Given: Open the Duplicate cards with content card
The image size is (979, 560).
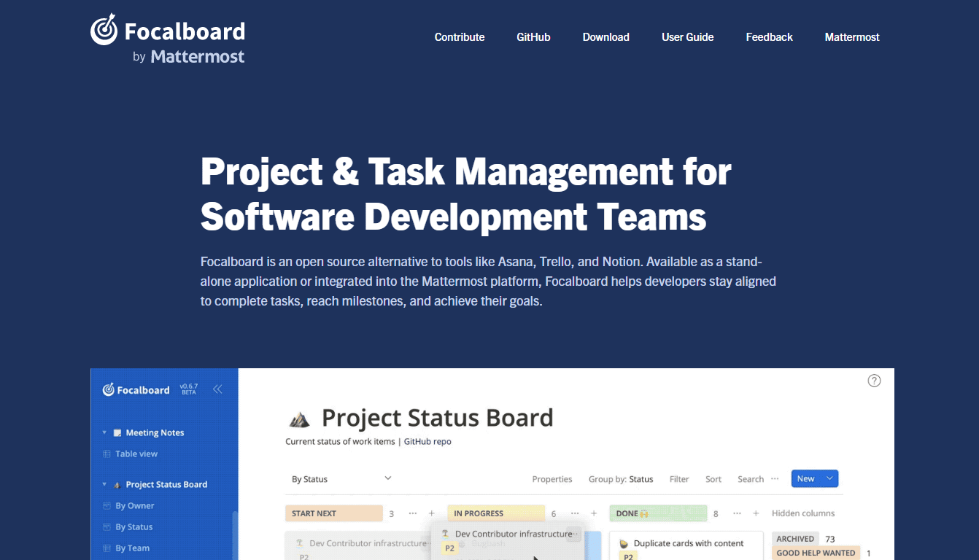Looking at the screenshot, I should 686,545.
